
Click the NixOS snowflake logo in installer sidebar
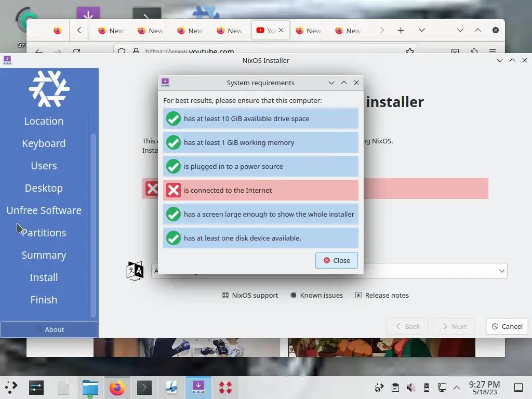[x=49, y=89]
